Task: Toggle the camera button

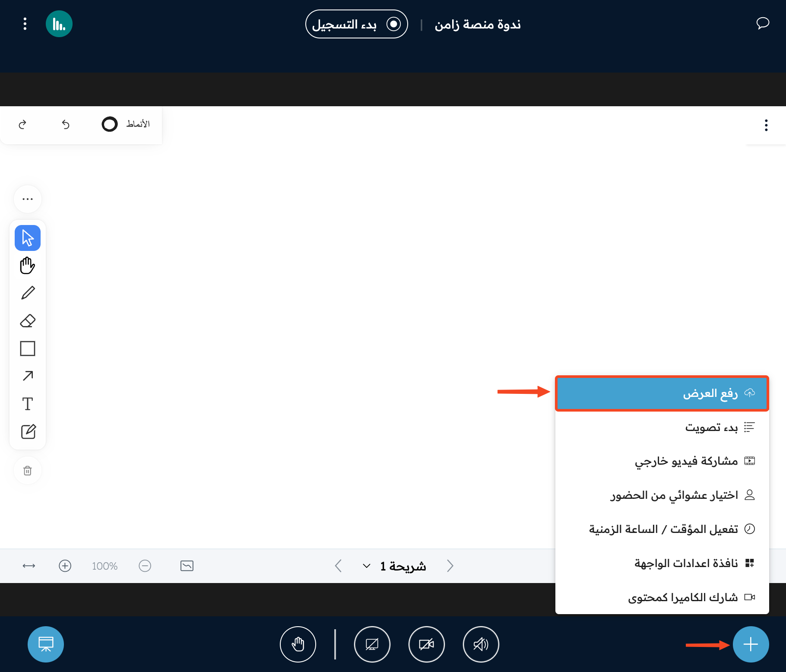Action: pos(427,644)
